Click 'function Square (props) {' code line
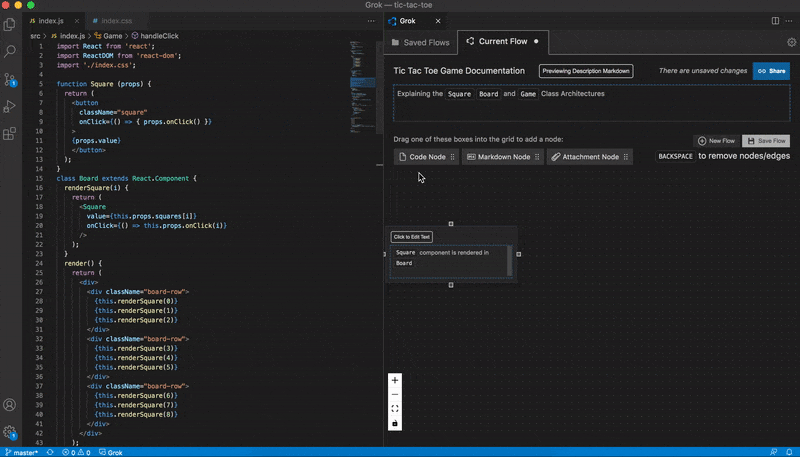Screen dimensions: 800x457 pyautogui.click(x=104, y=84)
